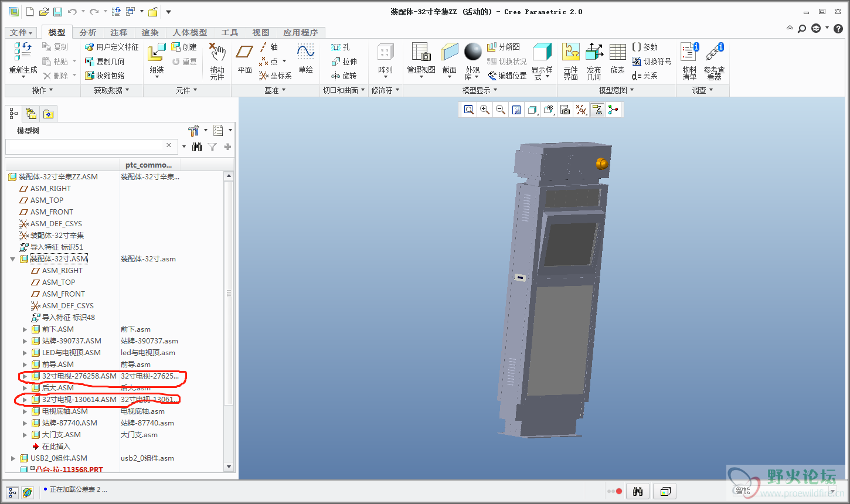Switch to the 视图 view tab
850x504 pixels.
tap(261, 33)
